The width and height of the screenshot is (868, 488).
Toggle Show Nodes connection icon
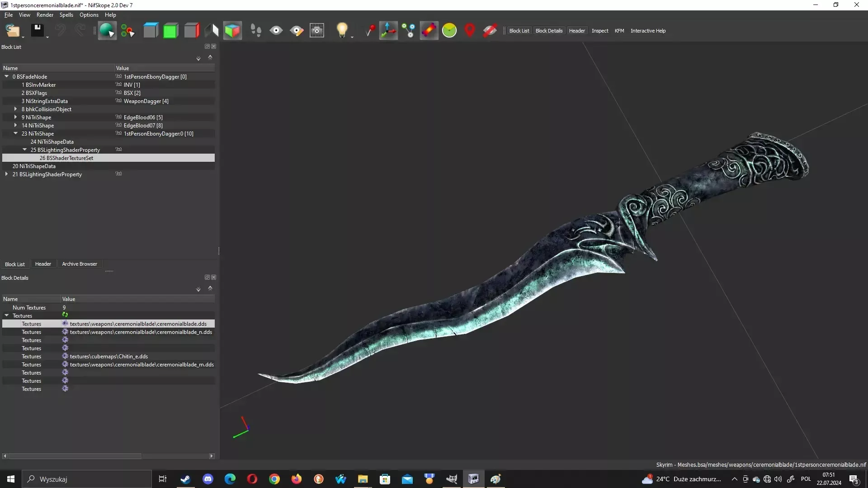(409, 31)
